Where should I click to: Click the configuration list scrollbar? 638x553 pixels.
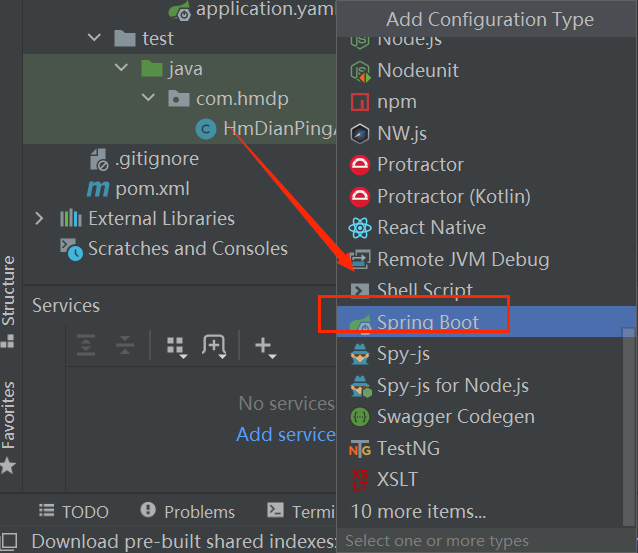point(629,426)
